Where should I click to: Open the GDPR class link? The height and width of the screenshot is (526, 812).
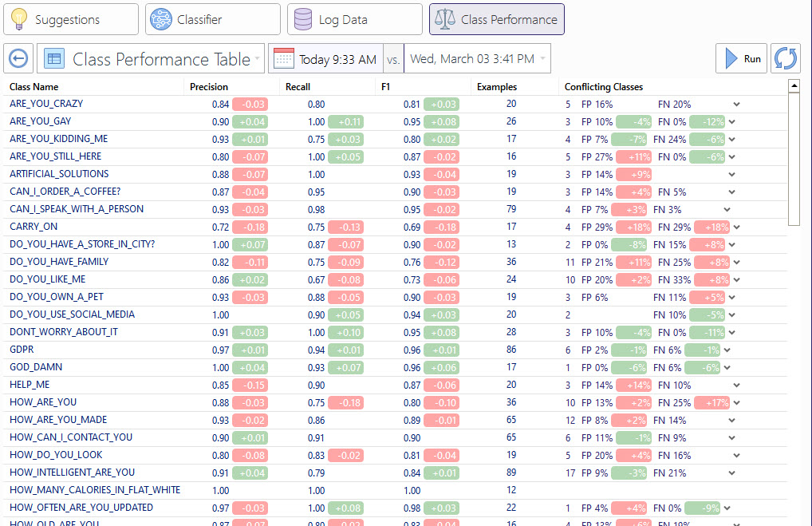tap(22, 350)
